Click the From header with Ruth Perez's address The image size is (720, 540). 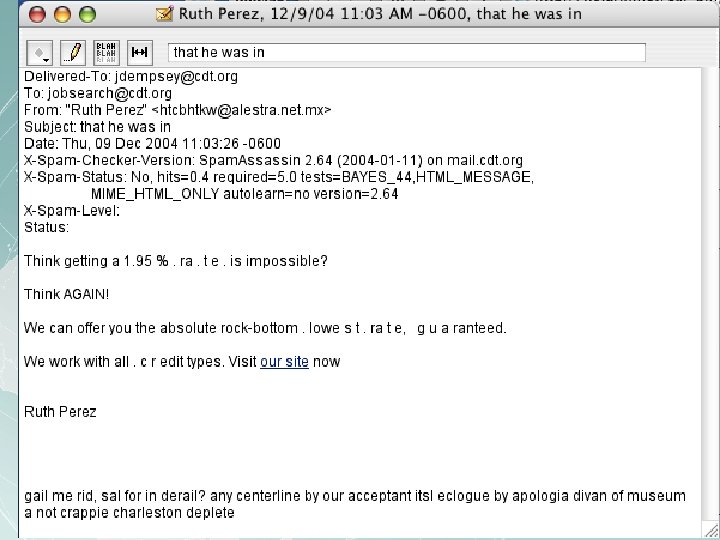coord(178,110)
